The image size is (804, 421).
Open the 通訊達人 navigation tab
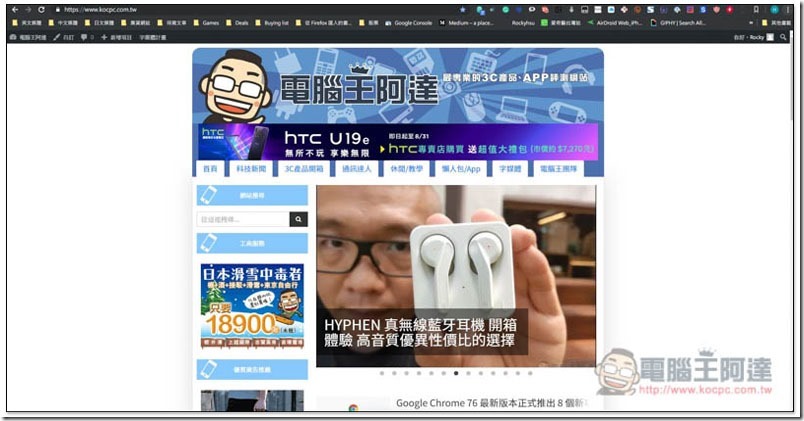(356, 169)
